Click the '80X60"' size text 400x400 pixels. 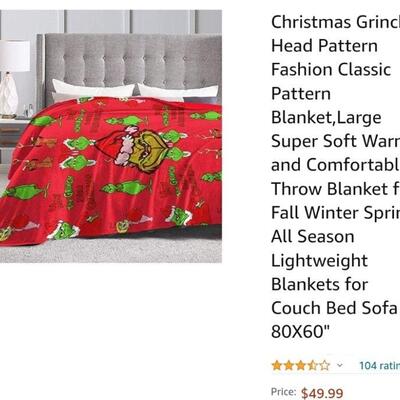click(300, 332)
